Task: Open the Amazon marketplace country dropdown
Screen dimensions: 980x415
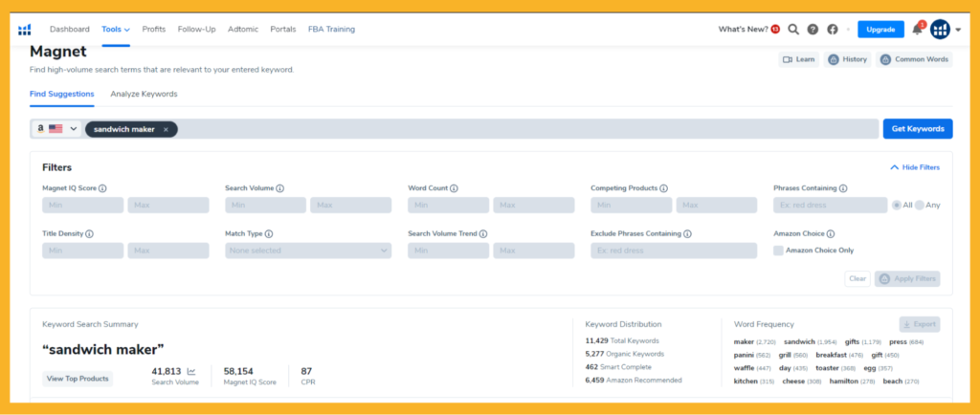Action: pos(57,129)
